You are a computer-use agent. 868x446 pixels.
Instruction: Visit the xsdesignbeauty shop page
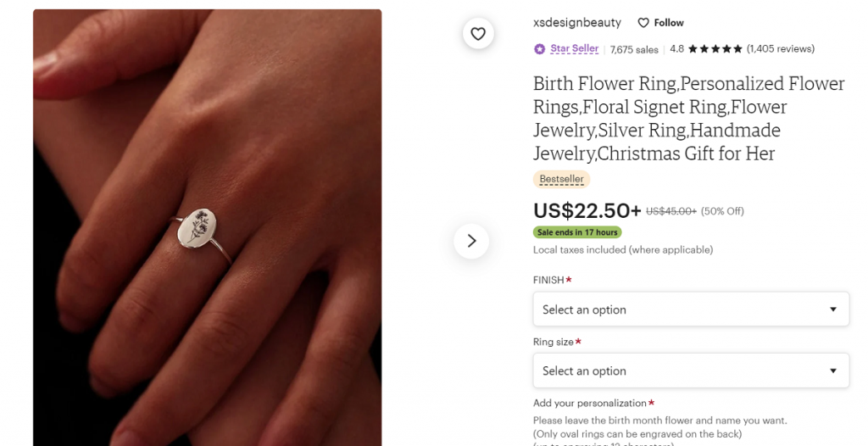pos(576,23)
